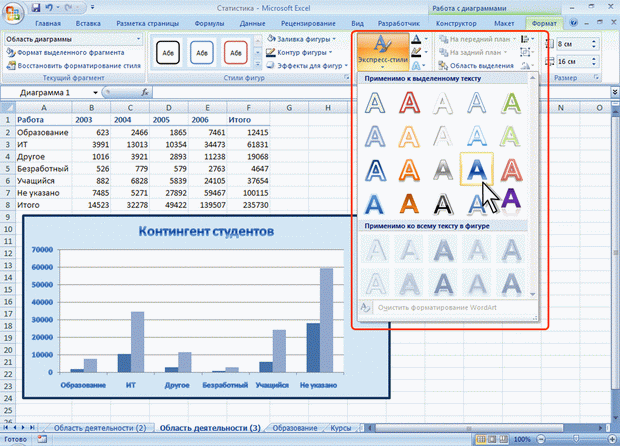Open the Вставка ribbon tab
This screenshot has height=446, width=620.
click(x=88, y=24)
